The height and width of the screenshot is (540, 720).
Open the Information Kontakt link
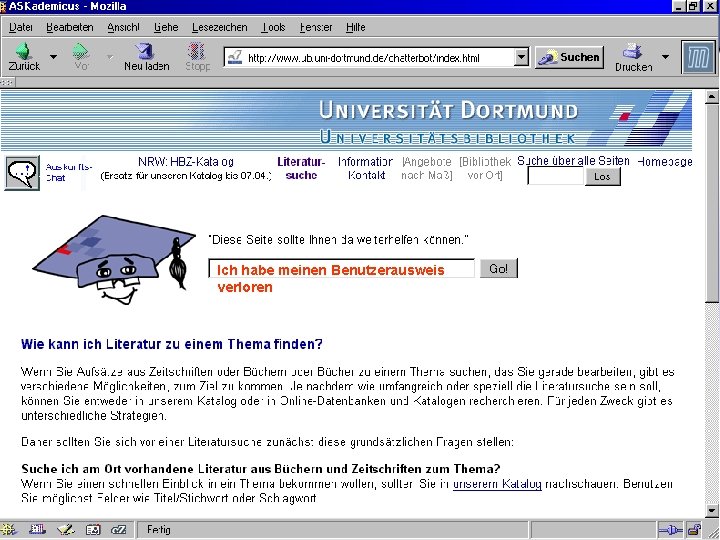point(366,168)
